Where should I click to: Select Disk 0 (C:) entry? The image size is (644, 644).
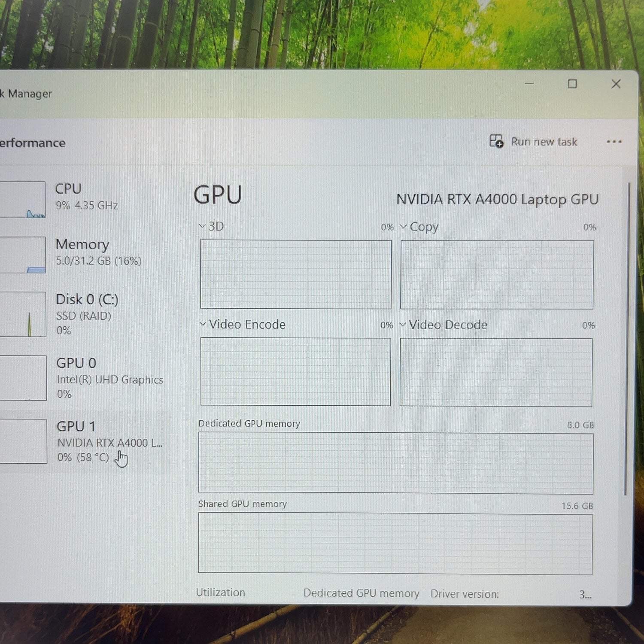coord(85,314)
